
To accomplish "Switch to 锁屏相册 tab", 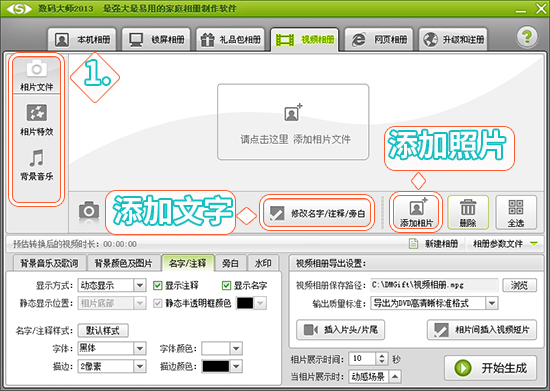I will (x=156, y=40).
